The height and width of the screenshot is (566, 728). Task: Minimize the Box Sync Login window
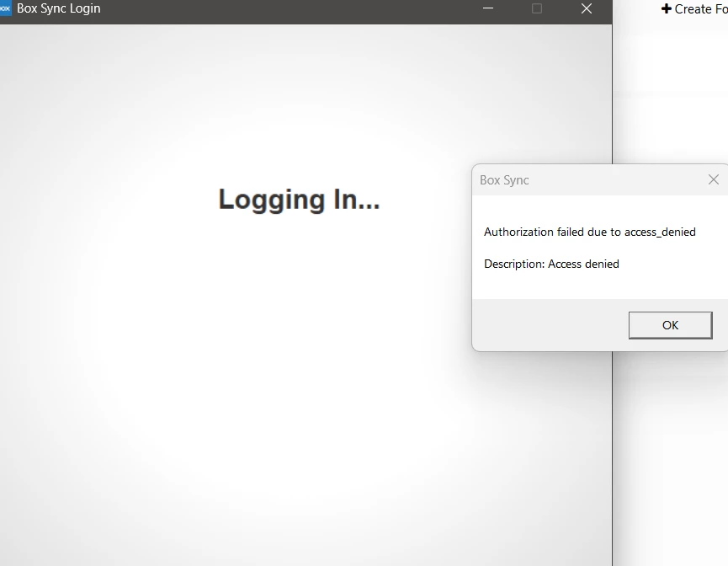(488, 8)
